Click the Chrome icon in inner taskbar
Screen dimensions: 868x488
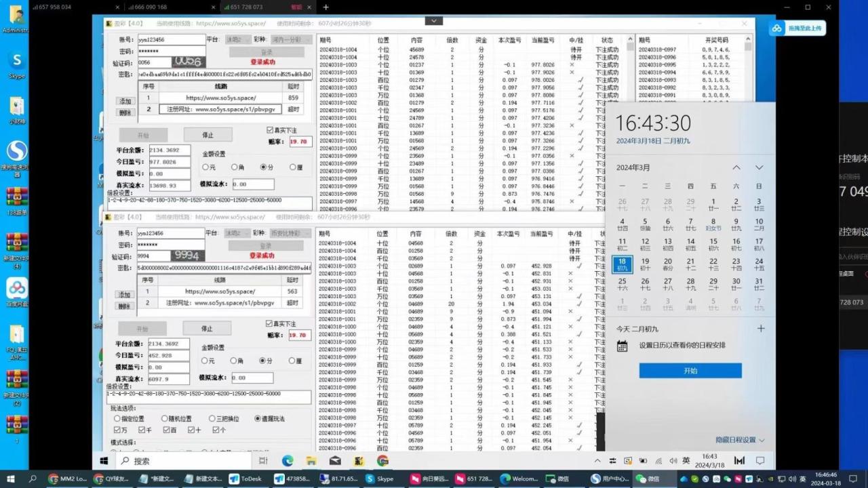coord(383,461)
